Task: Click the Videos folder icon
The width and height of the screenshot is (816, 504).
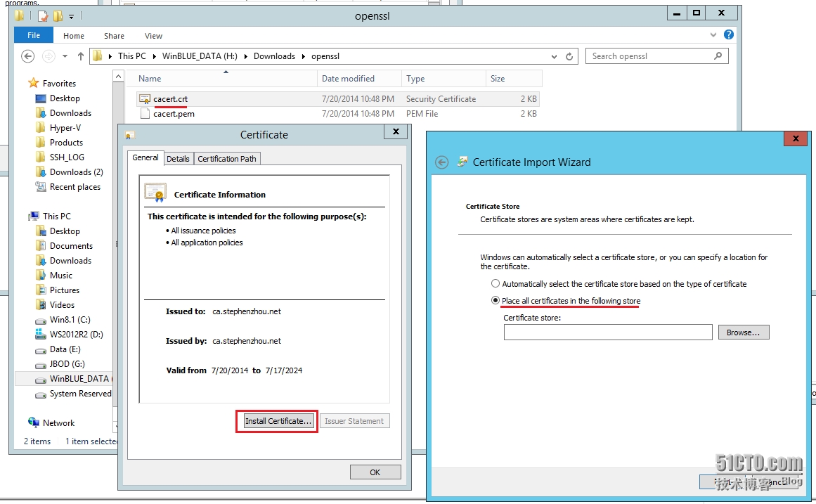Action: (x=41, y=304)
